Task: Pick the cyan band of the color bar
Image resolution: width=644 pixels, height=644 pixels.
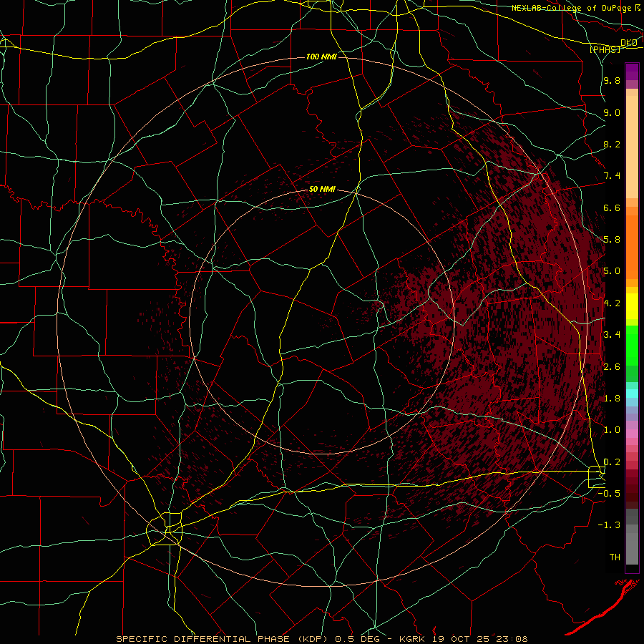Action: (632, 393)
